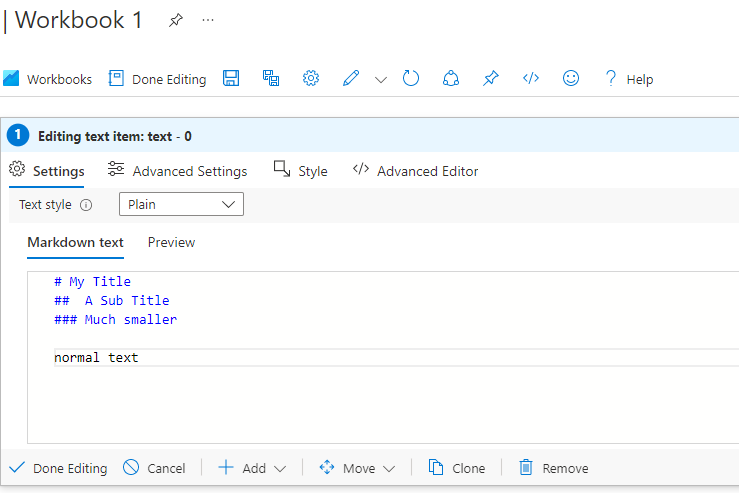739x493 pixels.
Task: Clone the text item
Action: [457, 468]
